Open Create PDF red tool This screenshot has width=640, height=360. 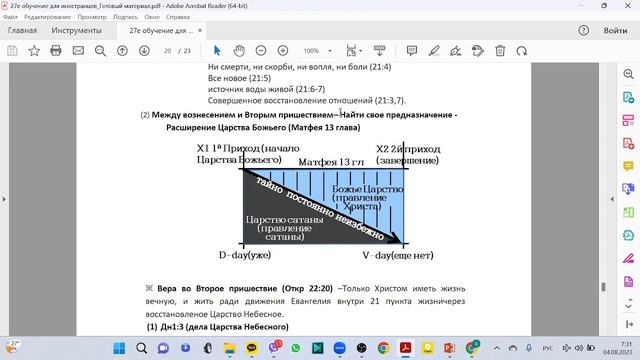(628, 143)
